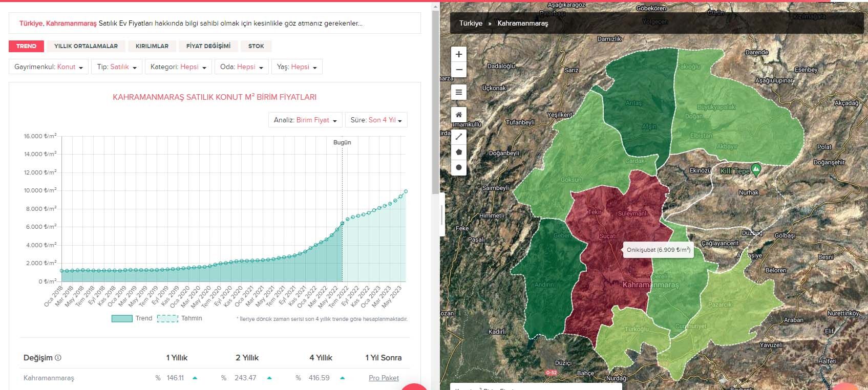This screenshot has width=868, height=390.
Task: Select the Türkoğlu district label on map
Action: tap(637, 329)
